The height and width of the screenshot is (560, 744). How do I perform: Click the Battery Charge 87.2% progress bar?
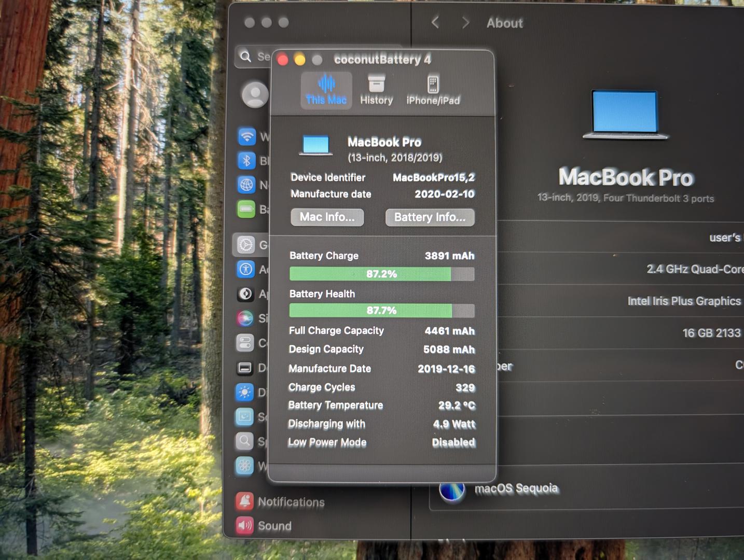(x=382, y=274)
